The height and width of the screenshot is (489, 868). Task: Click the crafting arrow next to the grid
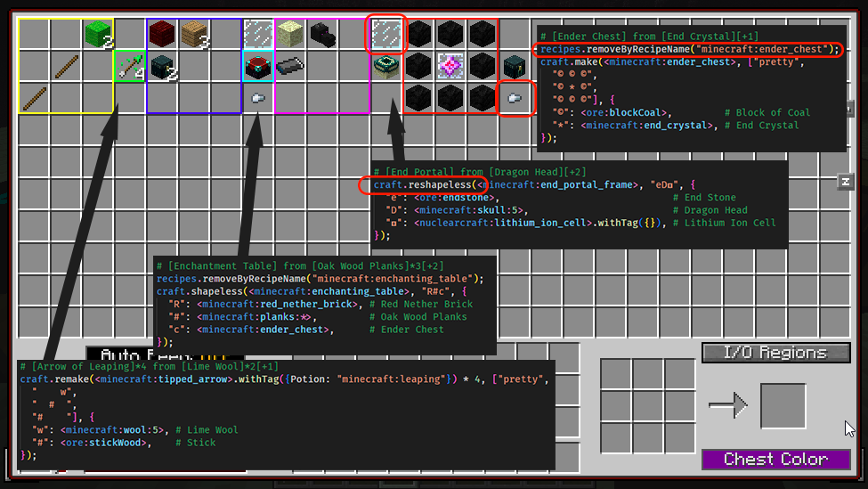point(728,405)
